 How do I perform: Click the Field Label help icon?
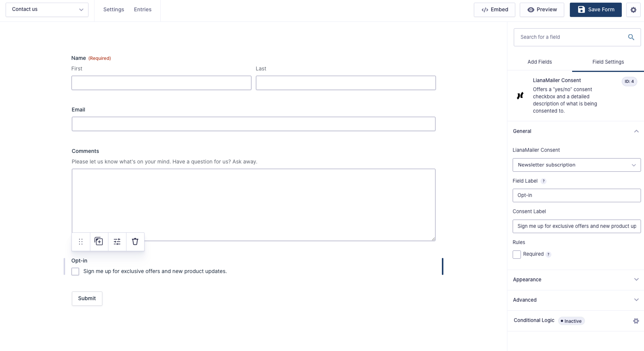click(x=543, y=181)
